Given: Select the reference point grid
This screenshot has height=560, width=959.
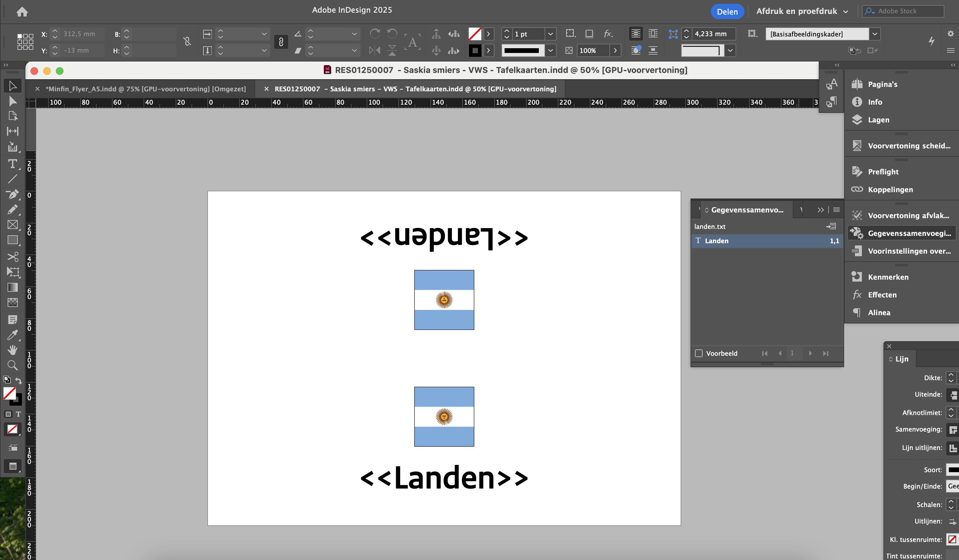Looking at the screenshot, I should pos(25,42).
